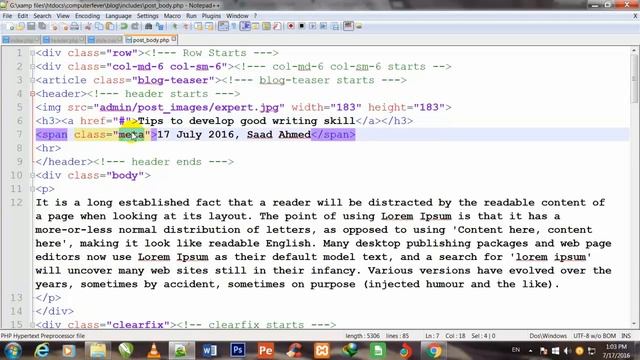Open Google Chrome from the taskbar

433,351
